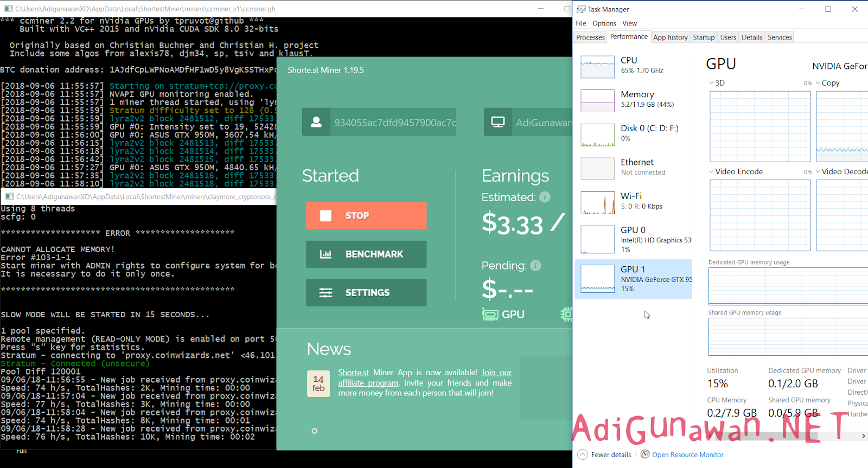This screenshot has width=868, height=468.
Task: Open the Options menu in Task Manager
Action: (x=604, y=23)
